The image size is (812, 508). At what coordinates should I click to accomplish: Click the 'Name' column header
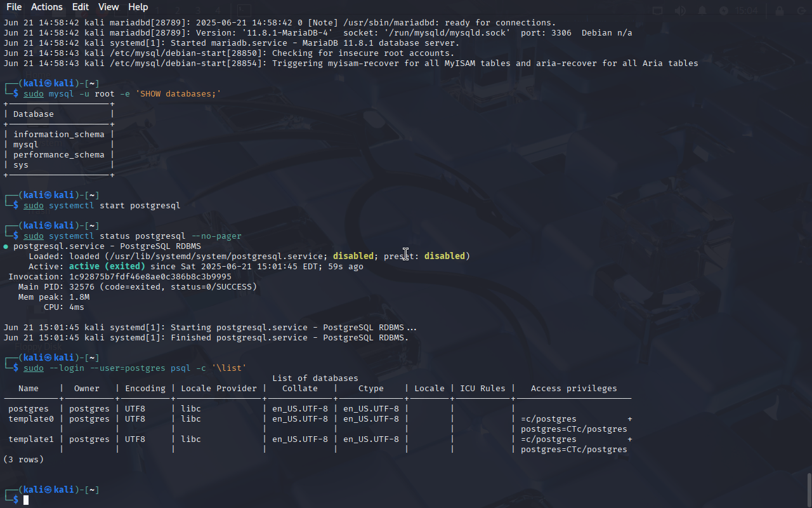point(29,389)
